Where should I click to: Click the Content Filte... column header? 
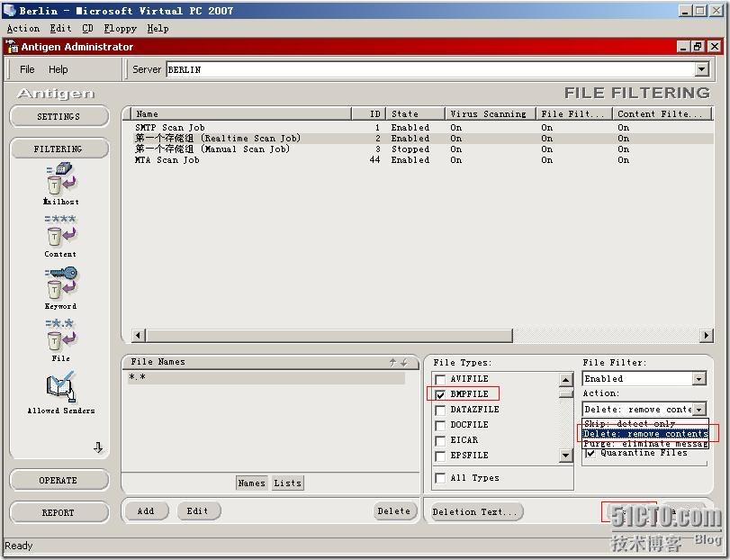(662, 114)
